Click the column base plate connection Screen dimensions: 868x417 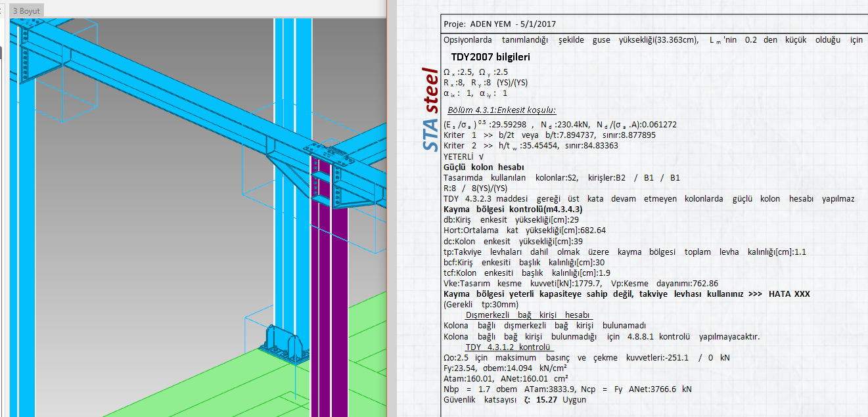284,344
